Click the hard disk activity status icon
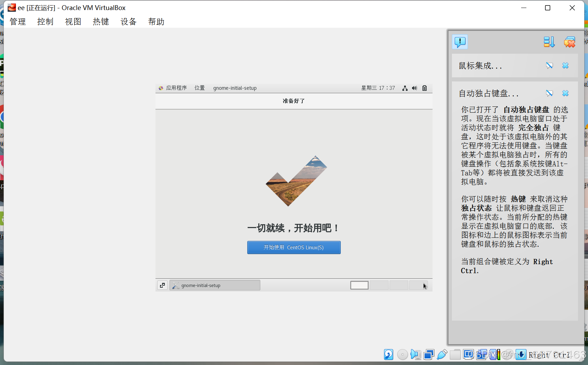Screen dimensions: 588x365 pyautogui.click(x=389, y=354)
